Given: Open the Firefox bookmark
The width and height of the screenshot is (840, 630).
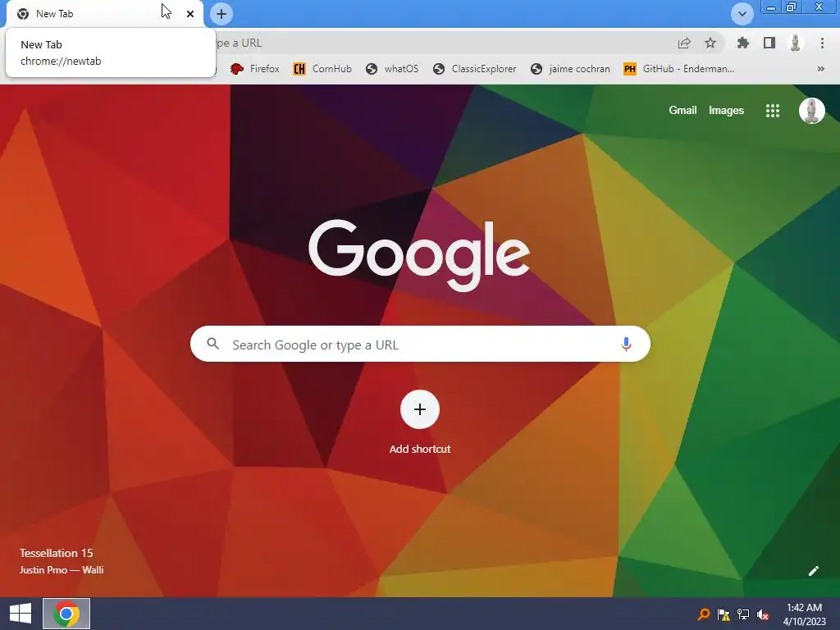Looking at the screenshot, I should [255, 69].
